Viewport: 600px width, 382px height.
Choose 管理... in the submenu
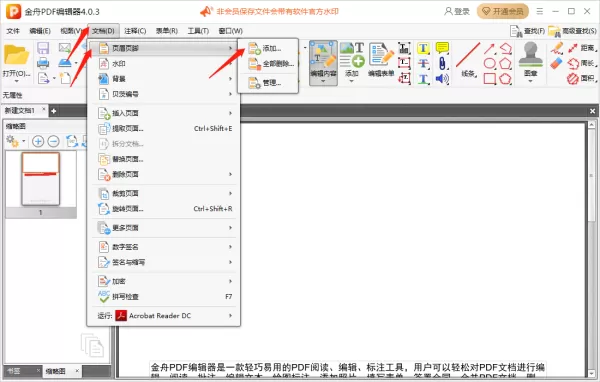pyautogui.click(x=267, y=83)
